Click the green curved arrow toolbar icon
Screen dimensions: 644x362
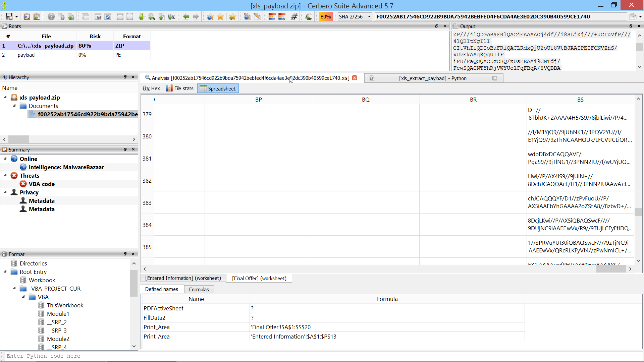point(309,16)
